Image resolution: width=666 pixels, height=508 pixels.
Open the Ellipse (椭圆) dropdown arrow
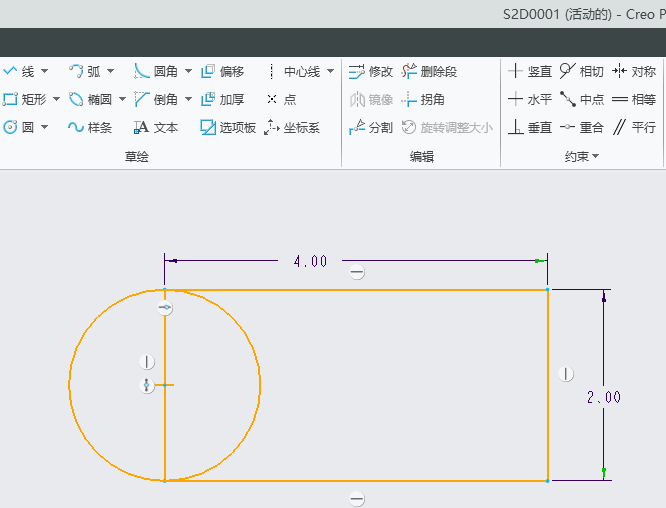(122, 99)
